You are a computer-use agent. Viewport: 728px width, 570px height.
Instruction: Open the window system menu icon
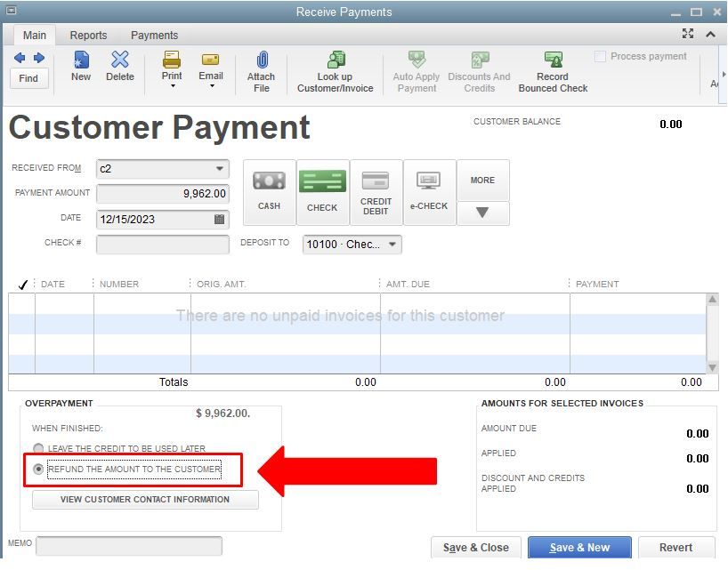[x=12, y=10]
